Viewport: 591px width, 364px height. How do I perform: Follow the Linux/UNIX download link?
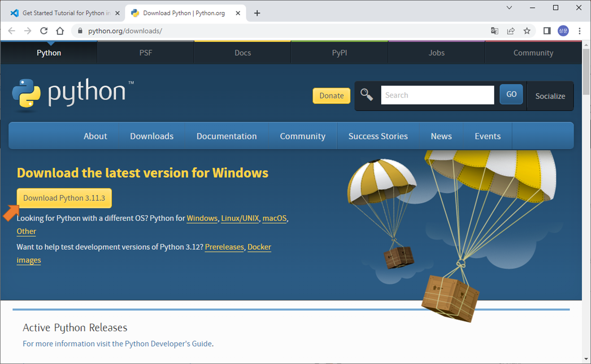tap(240, 218)
